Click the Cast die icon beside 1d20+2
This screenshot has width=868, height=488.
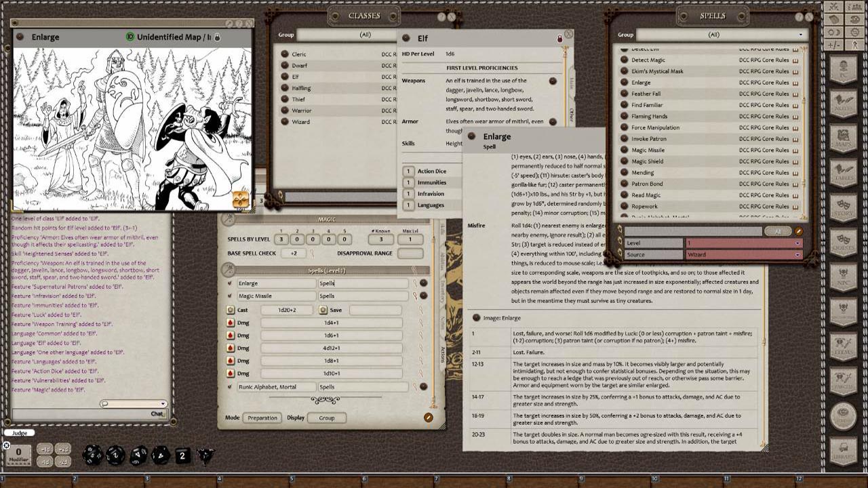231,310
